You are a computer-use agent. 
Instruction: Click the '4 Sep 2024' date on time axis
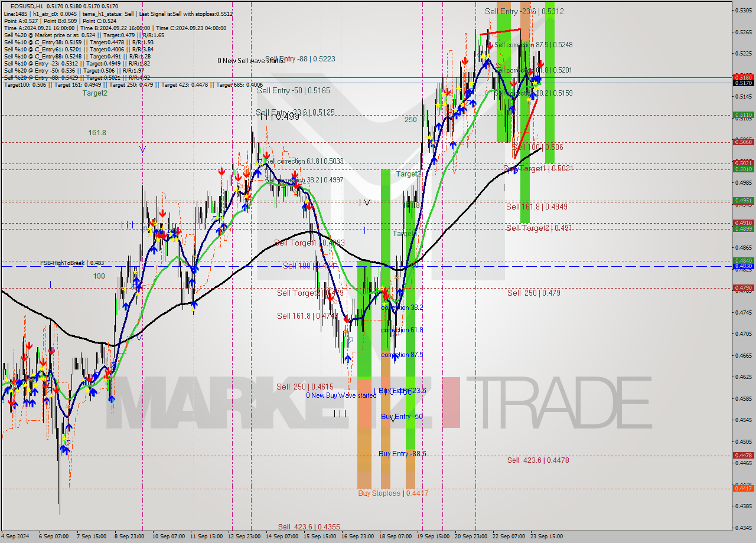click(15, 537)
